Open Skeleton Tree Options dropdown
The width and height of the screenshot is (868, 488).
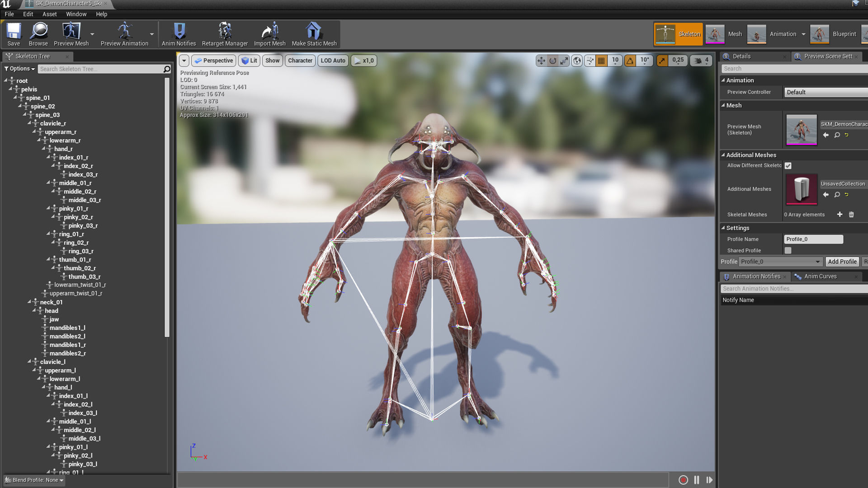pos(19,69)
